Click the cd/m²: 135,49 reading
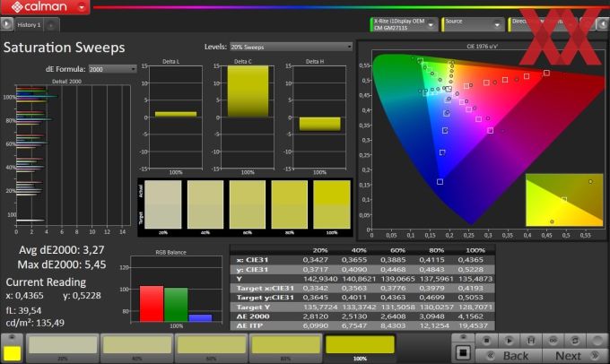 click(35, 323)
